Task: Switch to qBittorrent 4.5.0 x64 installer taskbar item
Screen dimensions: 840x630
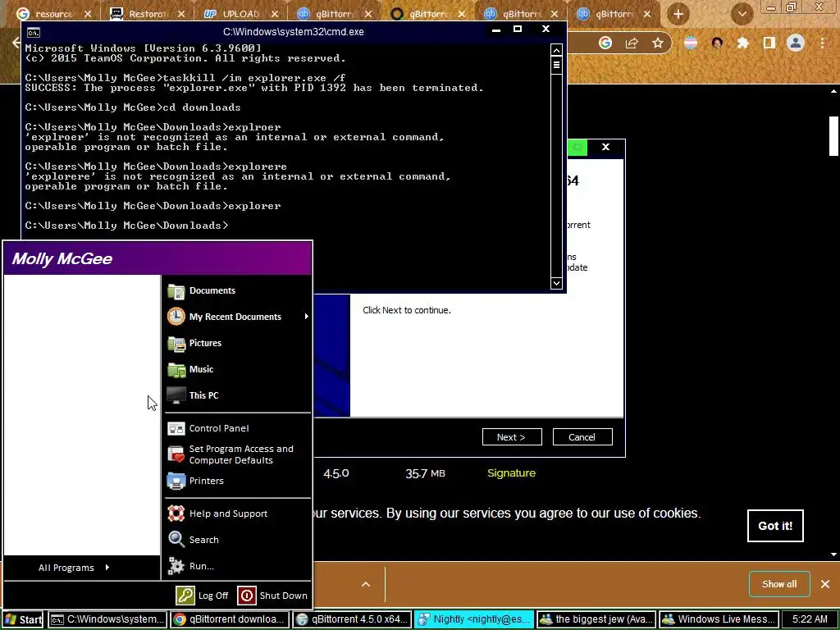Action: pyautogui.click(x=352, y=619)
